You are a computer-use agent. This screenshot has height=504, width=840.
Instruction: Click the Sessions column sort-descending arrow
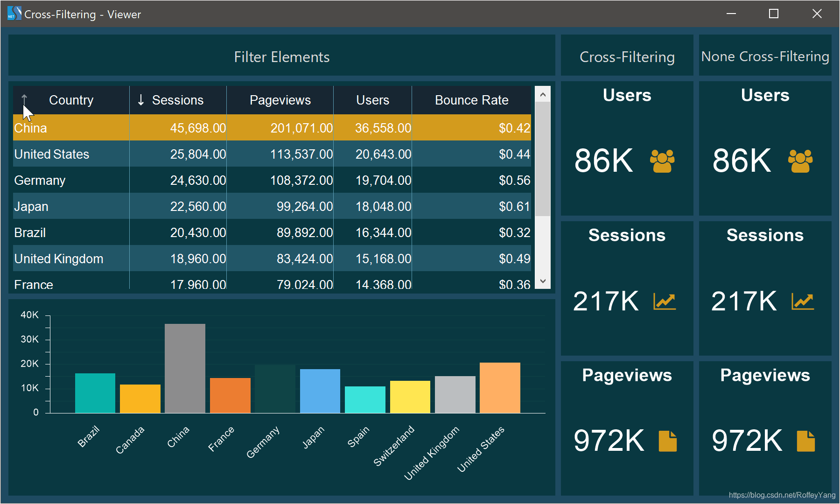coord(141,100)
